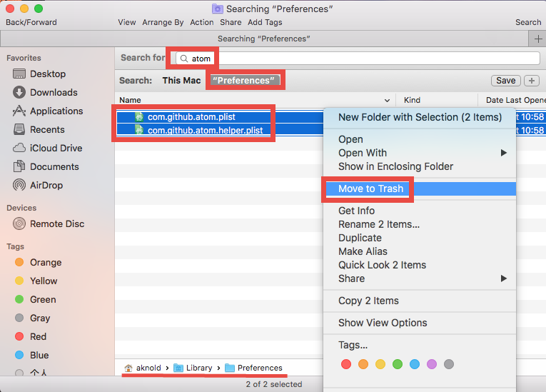Apply red tag from context menu swatches
This screenshot has height=392, width=546.
pos(346,364)
